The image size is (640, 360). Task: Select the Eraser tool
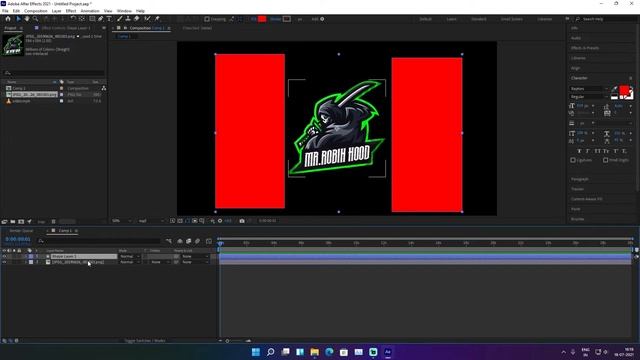point(137,19)
